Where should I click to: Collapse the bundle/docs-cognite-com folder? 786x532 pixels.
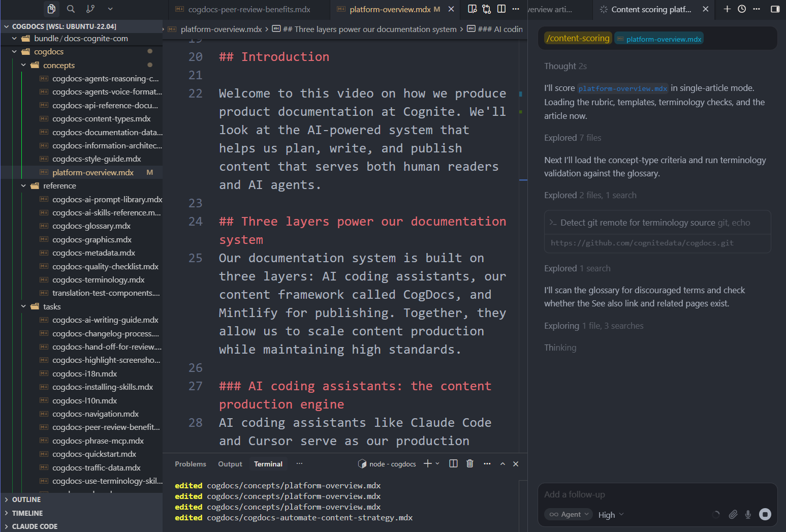(x=81, y=39)
